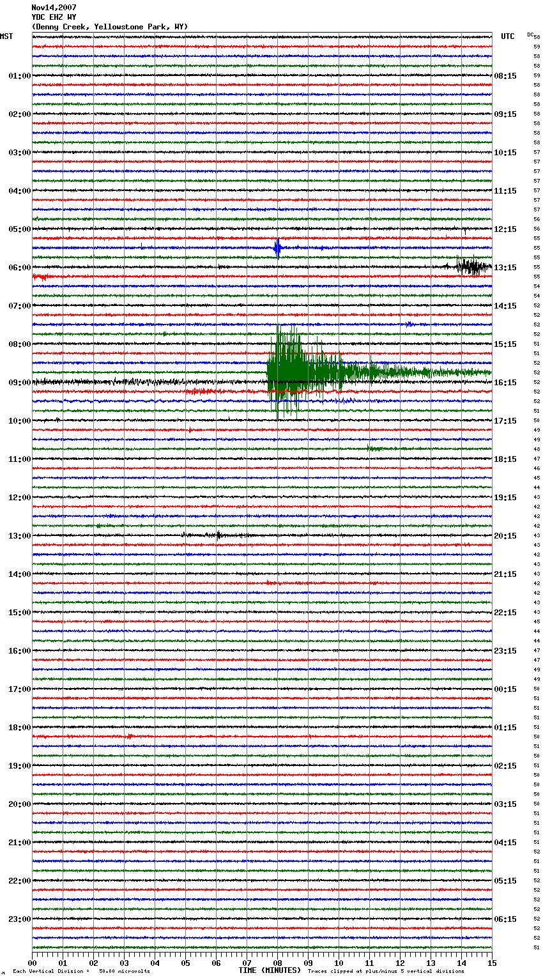
Task: Click the 05 minute tick on the time axis
Action: coord(186,963)
